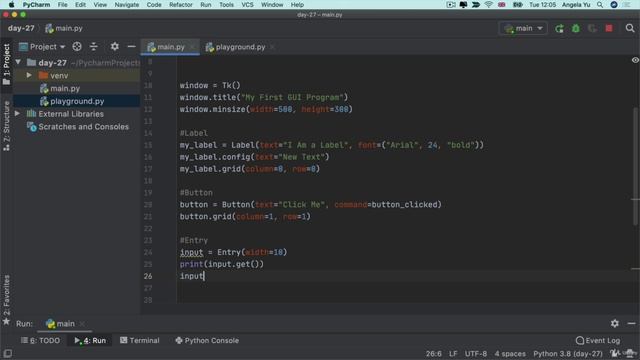Stop the running program with red square
640x360 pixels.
click(609, 29)
